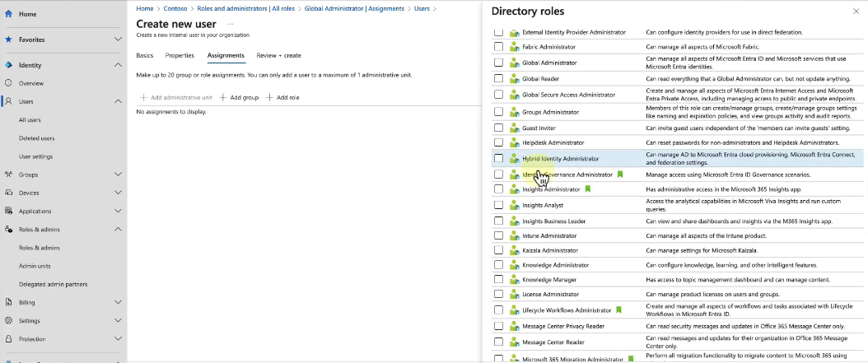
Task: Click the Applications grid icon
Action: point(8,211)
